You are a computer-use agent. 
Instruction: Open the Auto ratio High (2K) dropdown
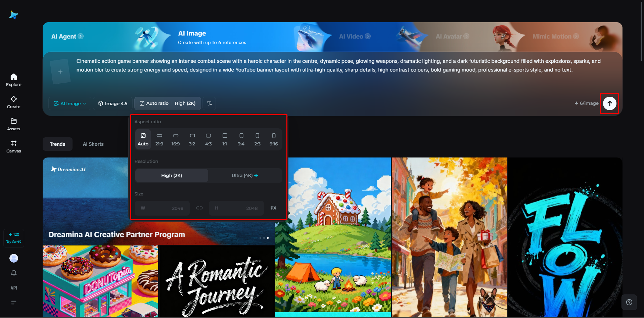coord(167,103)
